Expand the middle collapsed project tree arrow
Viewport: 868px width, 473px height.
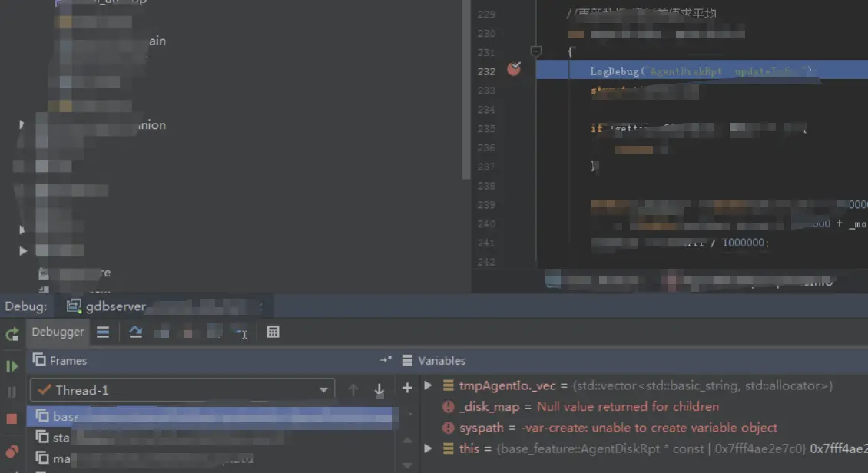[22, 230]
